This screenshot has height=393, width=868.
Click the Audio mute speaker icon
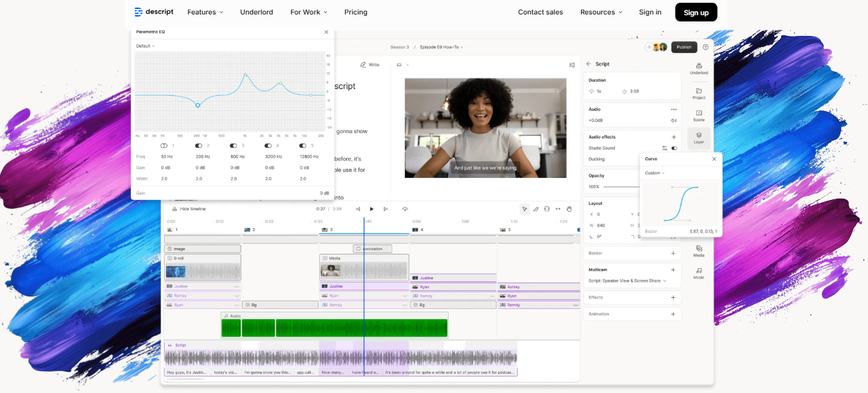(674, 120)
